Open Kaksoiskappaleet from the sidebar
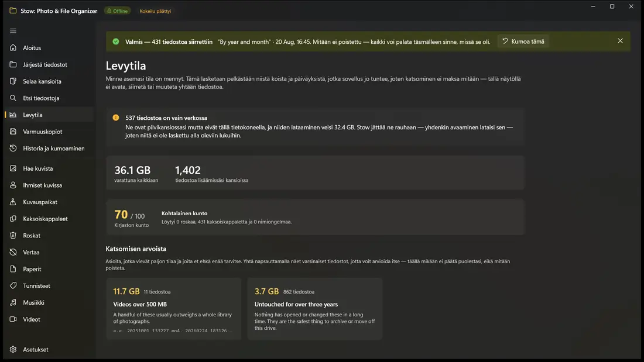Screen dimensions: 644x362 (49, 219)
